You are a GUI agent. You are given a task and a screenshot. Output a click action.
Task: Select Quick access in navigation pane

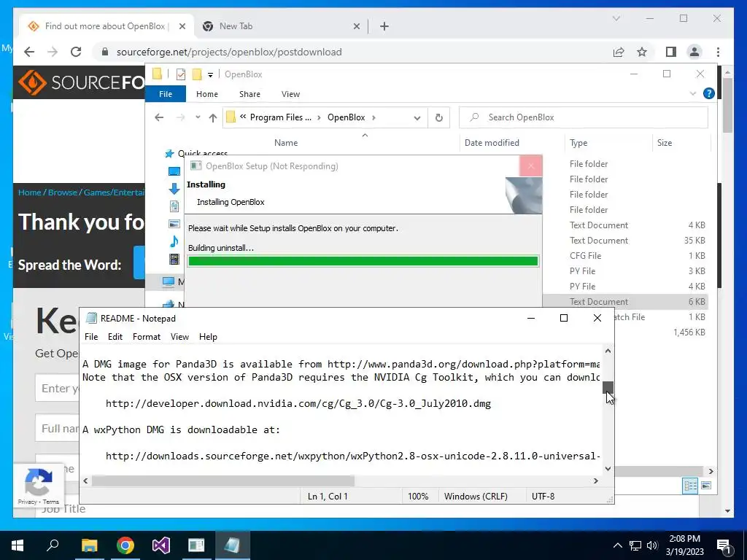coord(203,153)
